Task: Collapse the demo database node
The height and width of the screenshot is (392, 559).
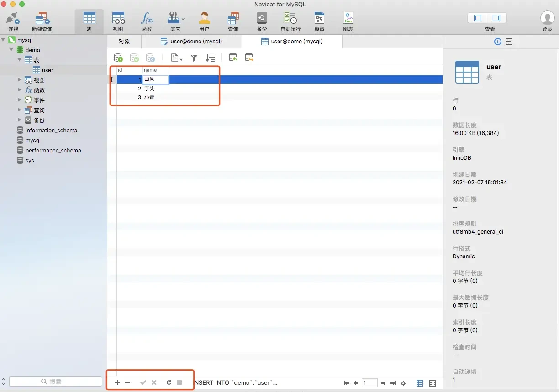Action: coord(11,50)
